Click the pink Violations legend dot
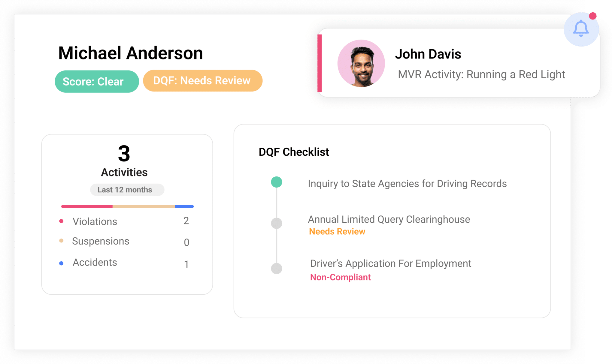 [61, 221]
